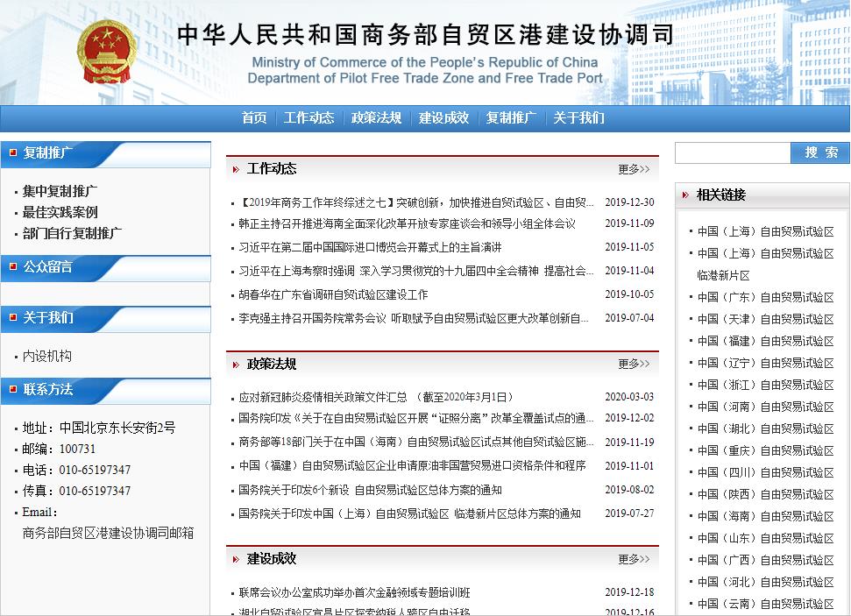Open the 首页 menu item
Screen dimensions: 851x616
tap(253, 117)
